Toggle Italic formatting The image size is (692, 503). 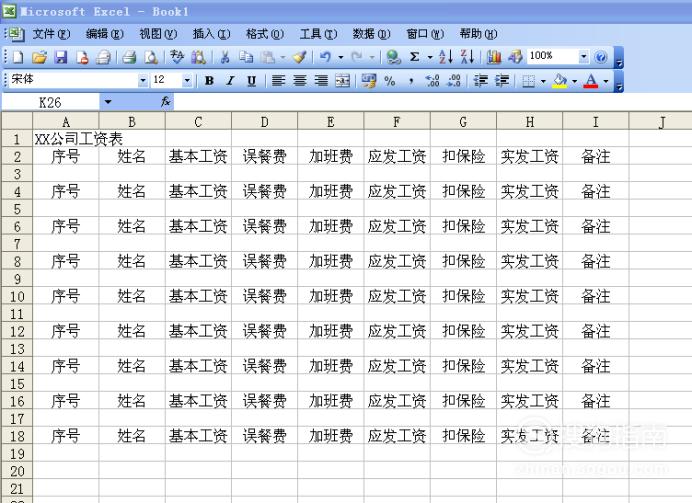(x=230, y=81)
